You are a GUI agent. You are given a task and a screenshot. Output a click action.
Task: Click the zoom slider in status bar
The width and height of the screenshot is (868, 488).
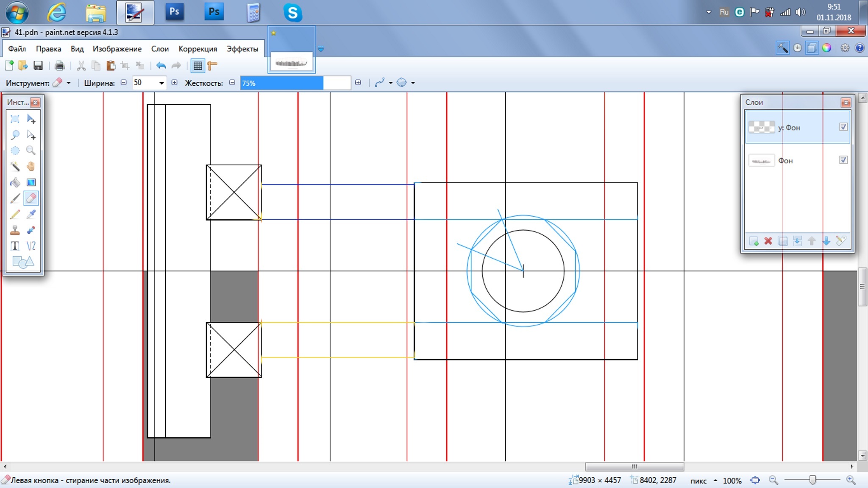tap(812, 480)
